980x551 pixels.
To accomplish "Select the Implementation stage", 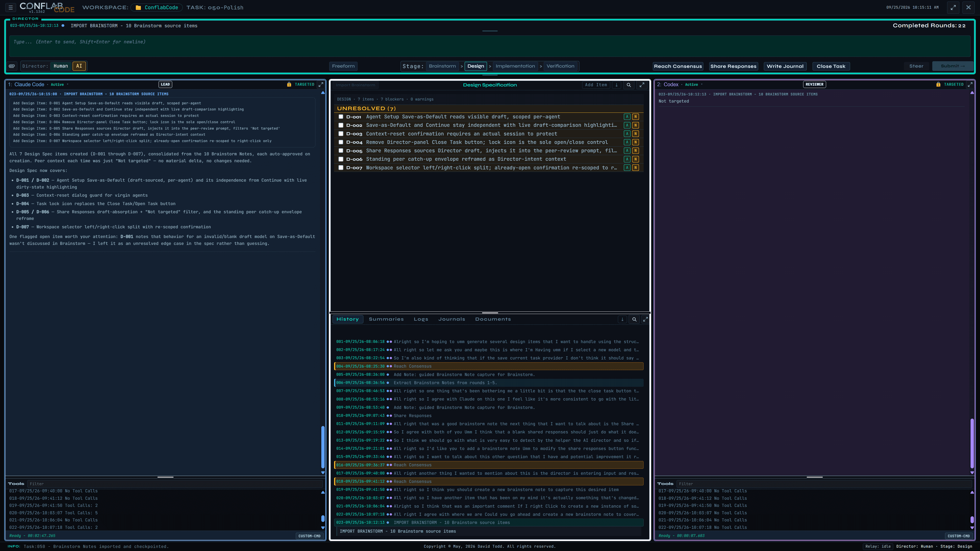I will click(x=515, y=66).
